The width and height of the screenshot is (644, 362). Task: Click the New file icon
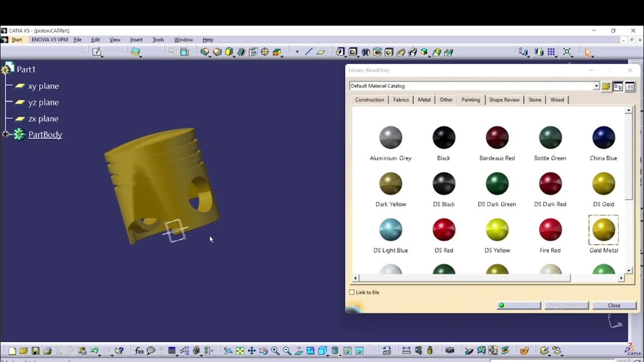click(x=12, y=351)
